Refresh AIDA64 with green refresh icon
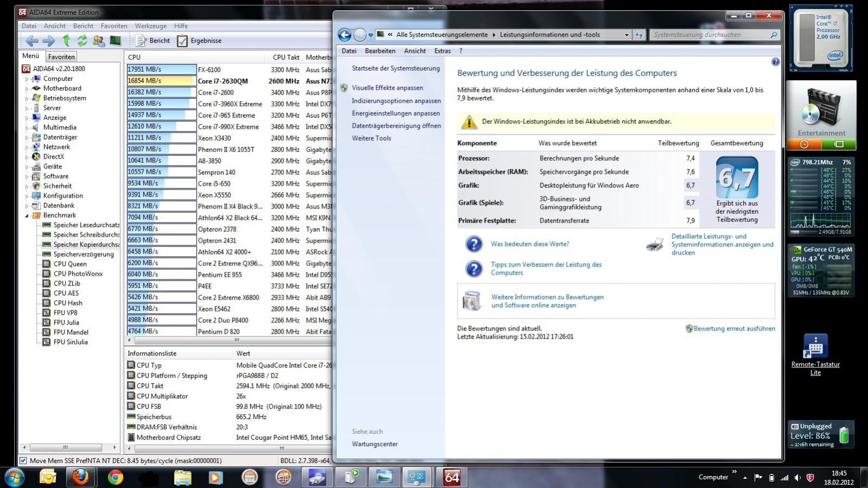868x488 pixels. pyautogui.click(x=82, y=41)
